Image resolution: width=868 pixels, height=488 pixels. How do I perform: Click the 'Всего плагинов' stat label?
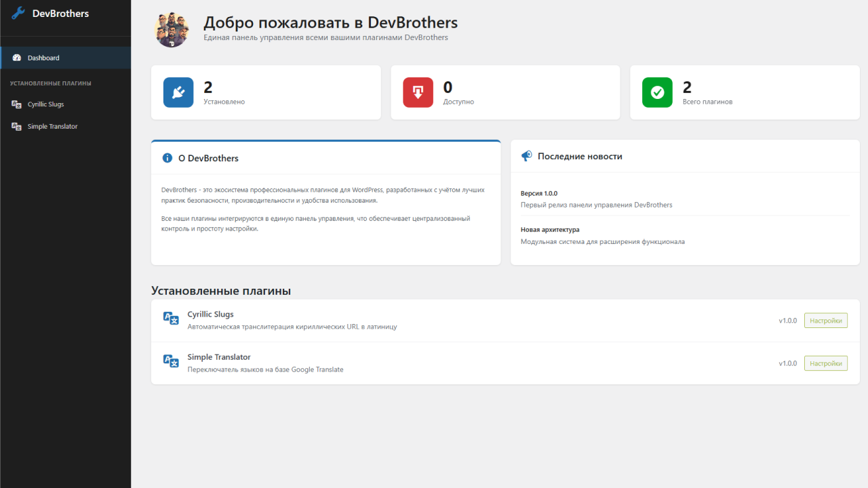[x=708, y=102]
